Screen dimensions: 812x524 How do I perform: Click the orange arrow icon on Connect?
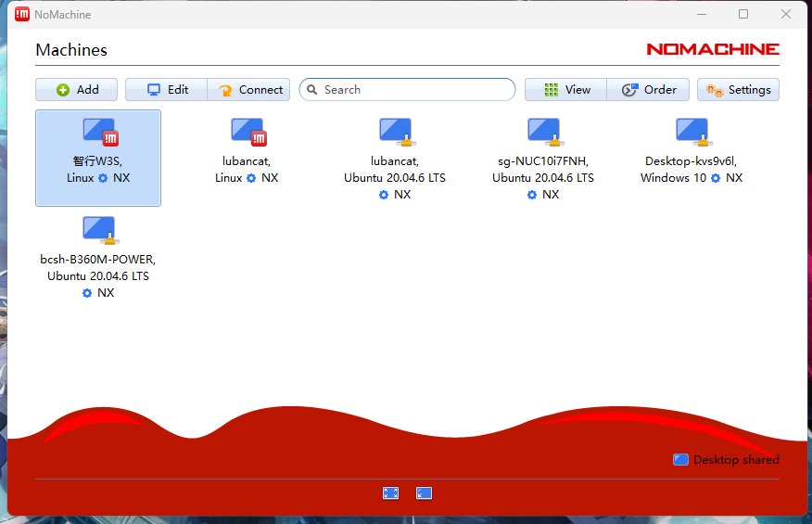click(225, 90)
